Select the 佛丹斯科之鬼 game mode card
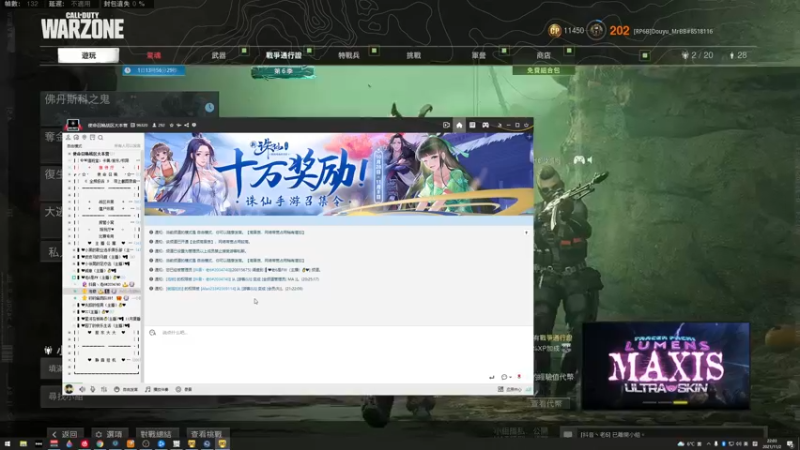Screen dimensions: 800x450 click(130, 107)
